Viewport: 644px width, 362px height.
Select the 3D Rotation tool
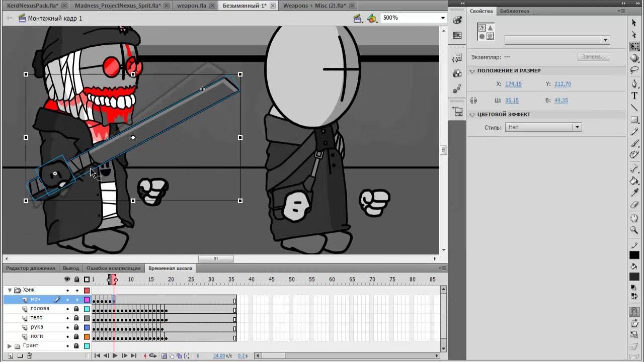tap(634, 58)
